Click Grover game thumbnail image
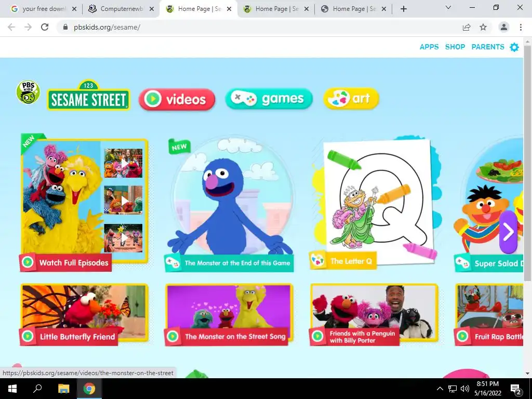532x399 pixels. [x=230, y=197]
